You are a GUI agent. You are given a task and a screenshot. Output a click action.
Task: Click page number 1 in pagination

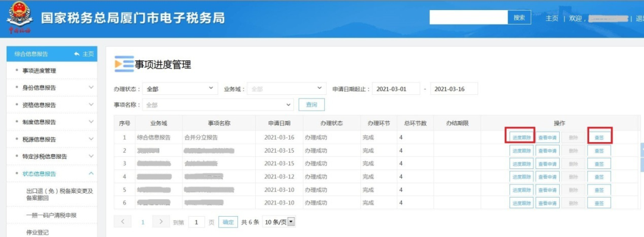(143, 222)
